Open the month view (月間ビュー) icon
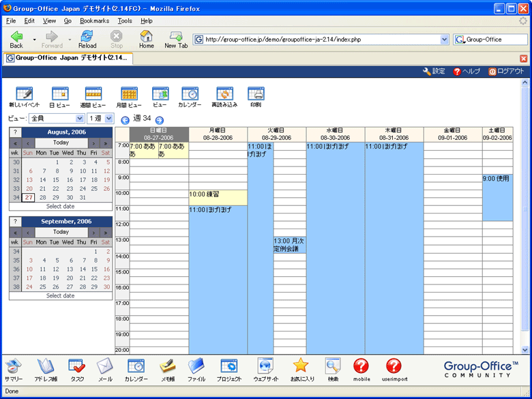532x399 pixels. click(129, 94)
